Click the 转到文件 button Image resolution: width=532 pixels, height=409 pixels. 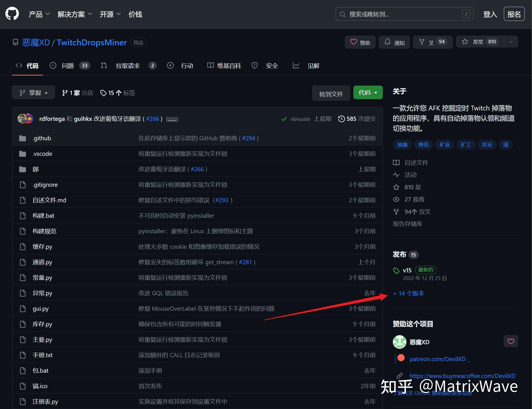click(x=331, y=94)
